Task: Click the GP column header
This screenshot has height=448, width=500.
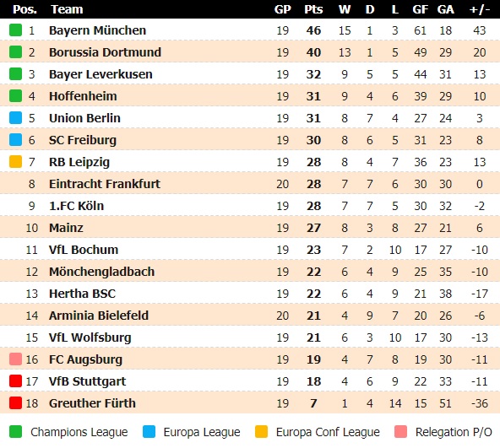Action: click(283, 9)
